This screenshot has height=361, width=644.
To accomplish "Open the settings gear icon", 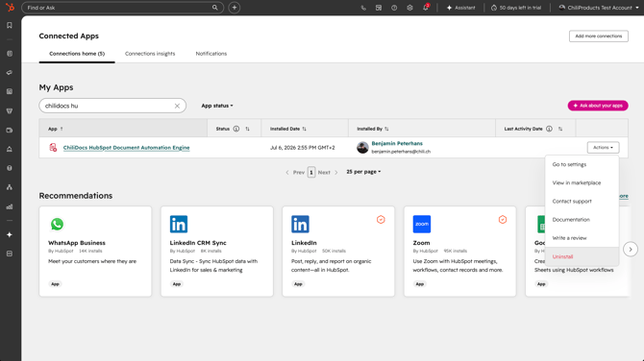I will [409, 8].
